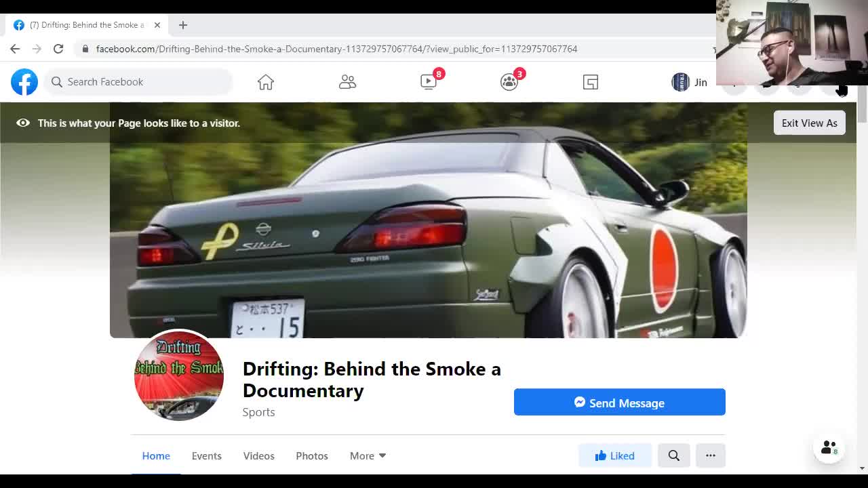Send Message to the page
This screenshot has width=868, height=488.
point(619,403)
